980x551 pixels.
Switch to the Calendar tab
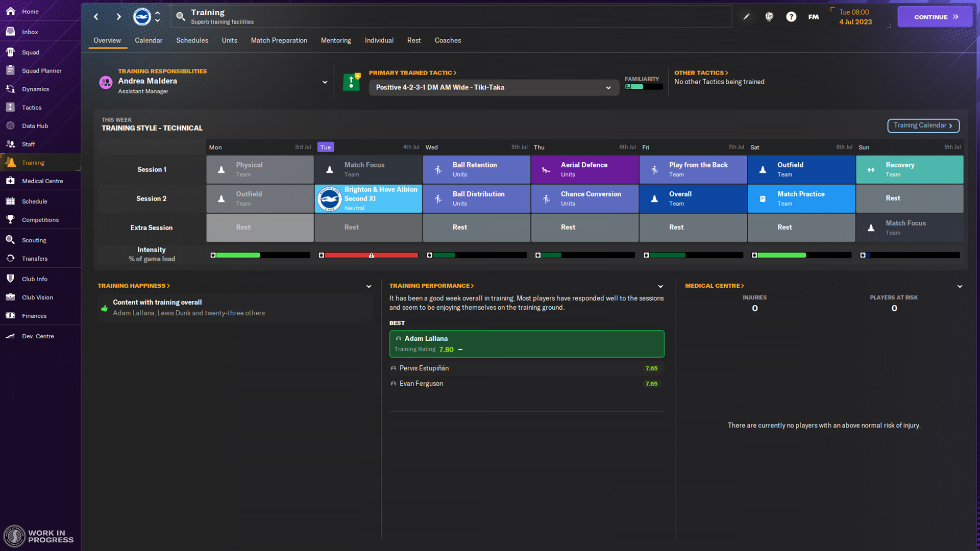click(x=148, y=40)
